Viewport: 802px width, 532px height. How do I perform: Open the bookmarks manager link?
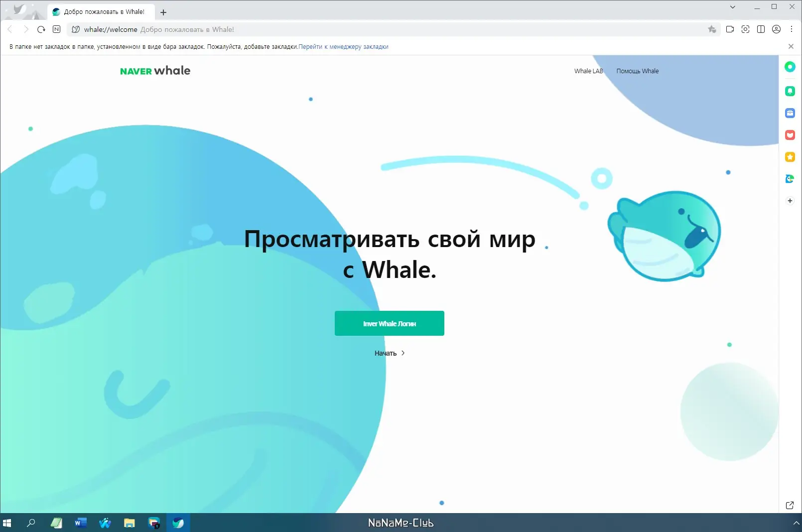click(x=343, y=46)
